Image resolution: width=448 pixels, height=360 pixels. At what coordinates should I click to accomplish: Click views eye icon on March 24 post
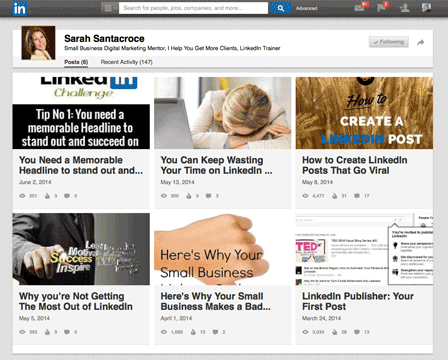coord(305,332)
